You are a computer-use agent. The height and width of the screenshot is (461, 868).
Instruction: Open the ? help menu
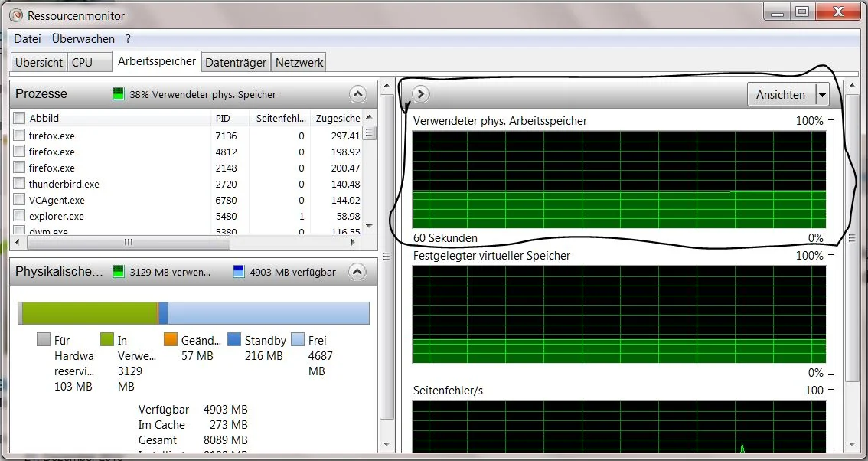tap(128, 39)
